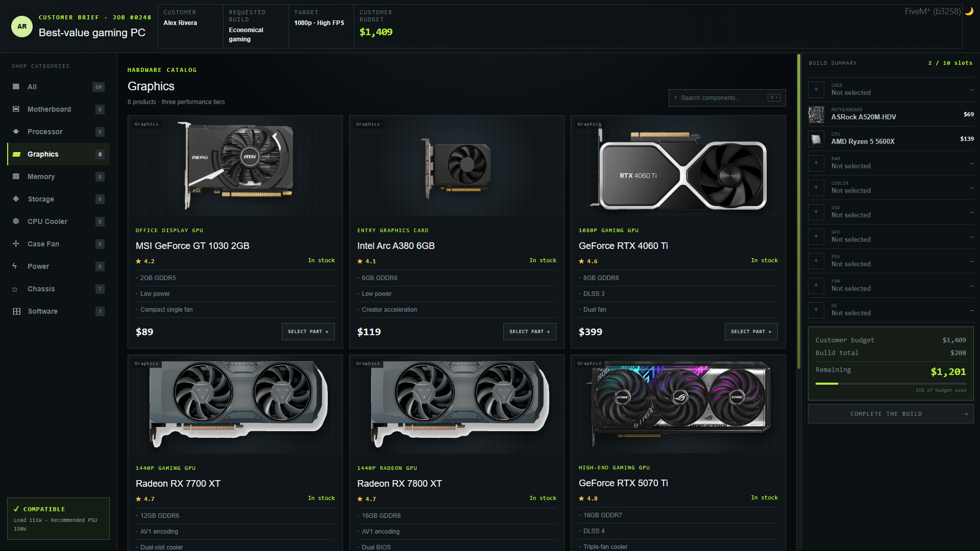Click the $119 price
The image size is (980, 551).
(x=369, y=332)
